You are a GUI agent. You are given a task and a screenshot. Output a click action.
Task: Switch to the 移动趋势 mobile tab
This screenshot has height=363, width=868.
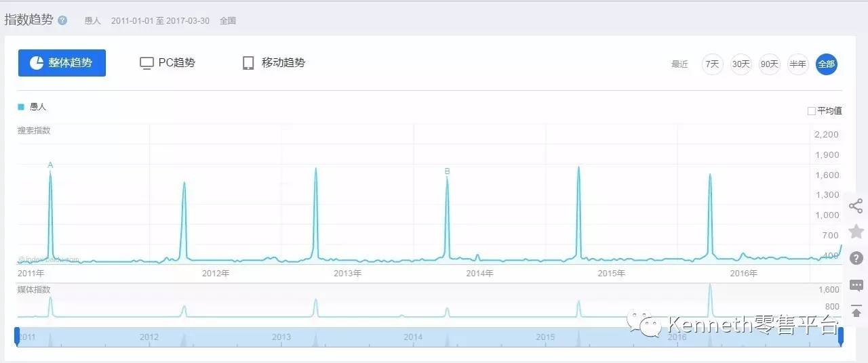point(274,63)
